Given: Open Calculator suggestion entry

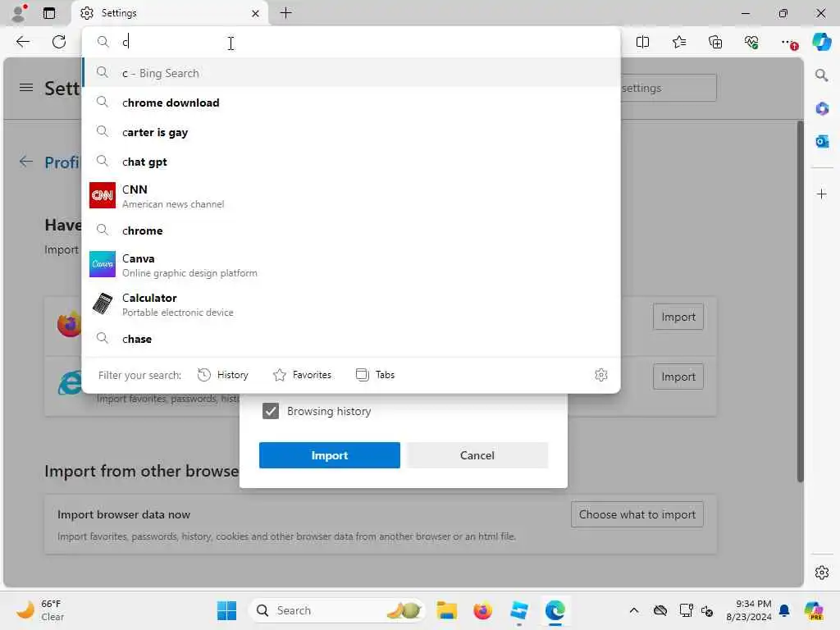Looking at the screenshot, I should [351, 304].
